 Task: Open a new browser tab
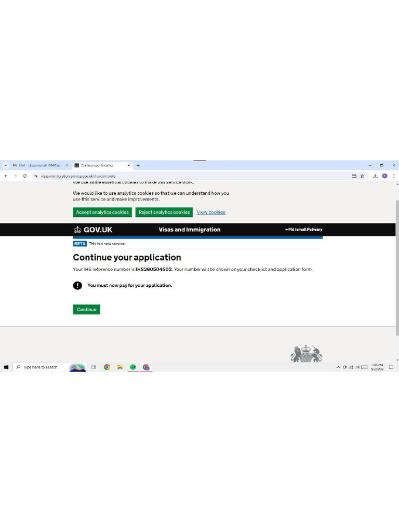(138, 166)
